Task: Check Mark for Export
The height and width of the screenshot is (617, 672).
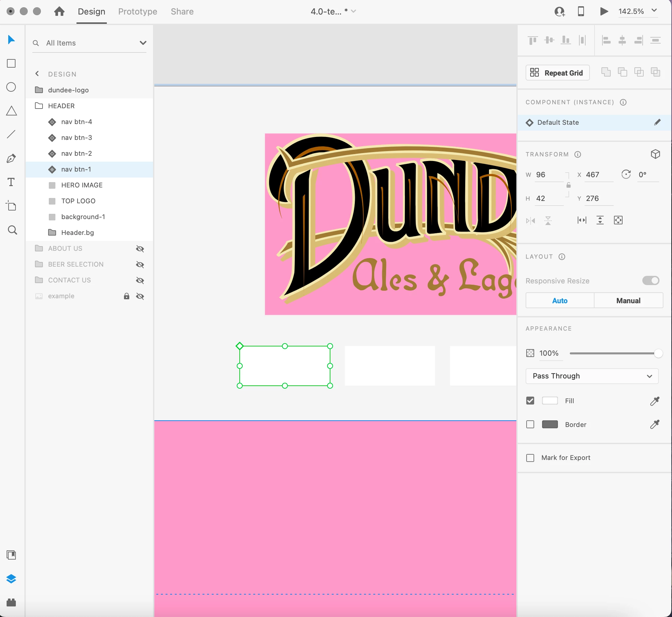Action: click(530, 458)
